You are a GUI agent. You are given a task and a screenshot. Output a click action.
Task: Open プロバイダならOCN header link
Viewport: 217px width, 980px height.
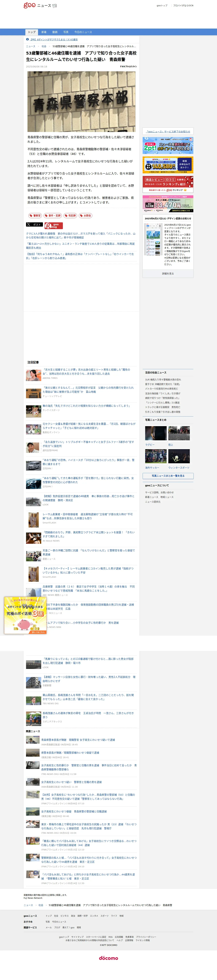(183, 6)
